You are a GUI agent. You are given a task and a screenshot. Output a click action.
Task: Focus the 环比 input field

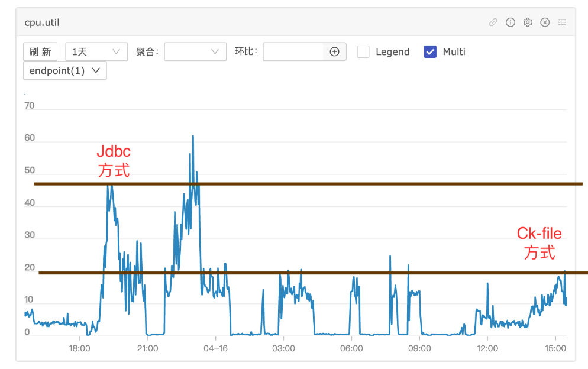(293, 52)
